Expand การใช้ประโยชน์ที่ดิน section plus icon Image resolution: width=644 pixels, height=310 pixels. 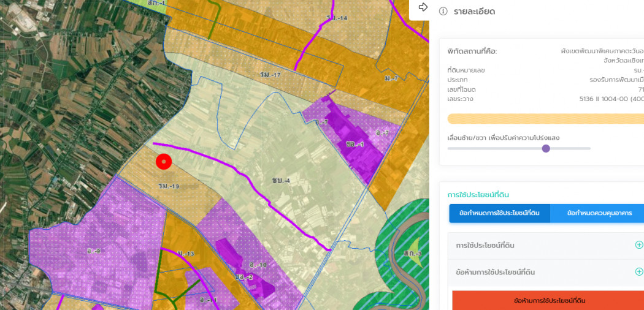(x=638, y=245)
